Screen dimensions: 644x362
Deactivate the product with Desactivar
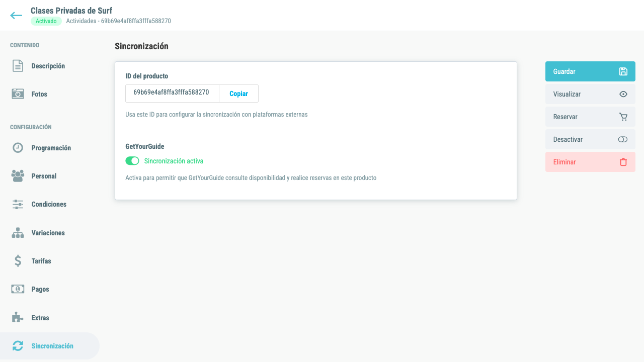coord(590,139)
